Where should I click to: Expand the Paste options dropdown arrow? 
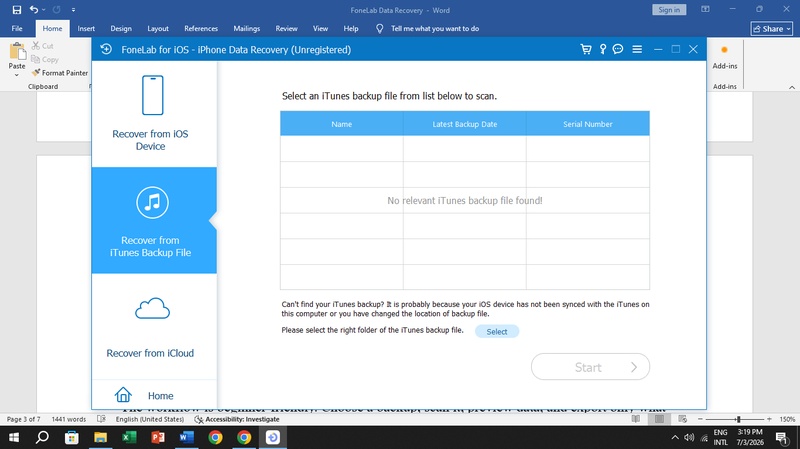pos(17,75)
